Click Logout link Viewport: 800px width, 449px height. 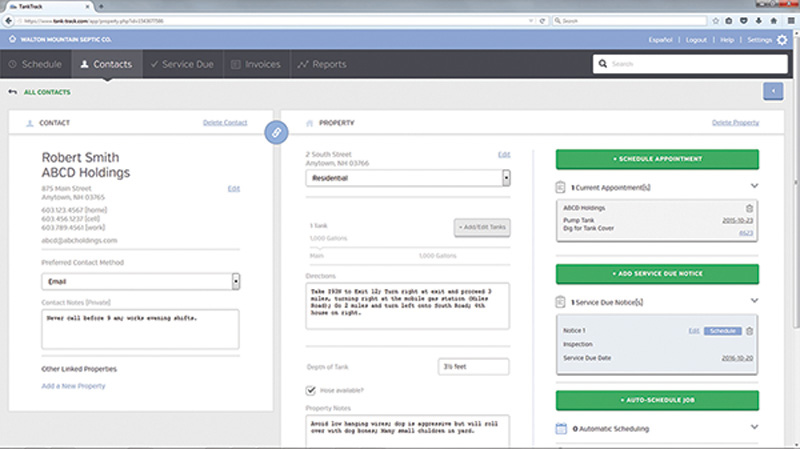point(696,40)
